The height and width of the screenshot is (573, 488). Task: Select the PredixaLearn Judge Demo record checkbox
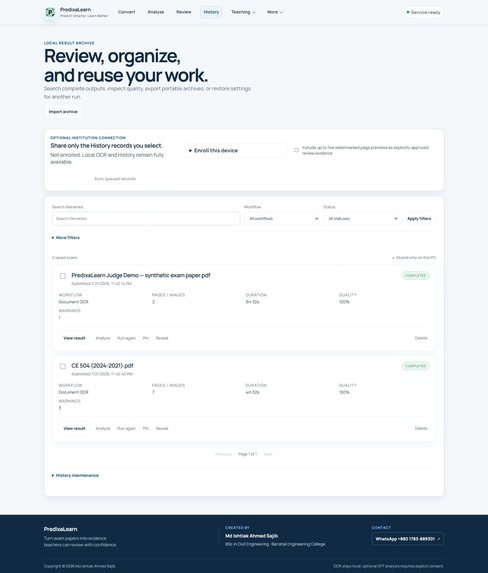click(x=63, y=276)
